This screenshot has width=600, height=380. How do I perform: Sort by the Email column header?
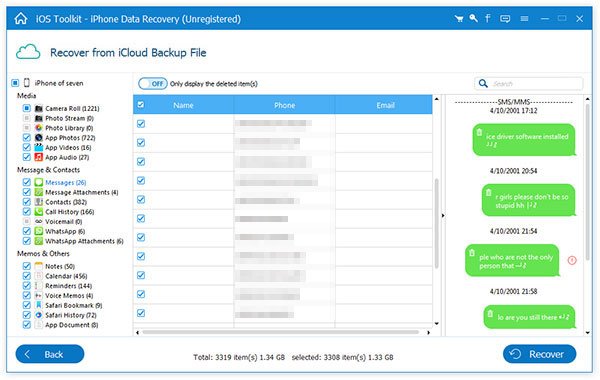[x=384, y=105]
